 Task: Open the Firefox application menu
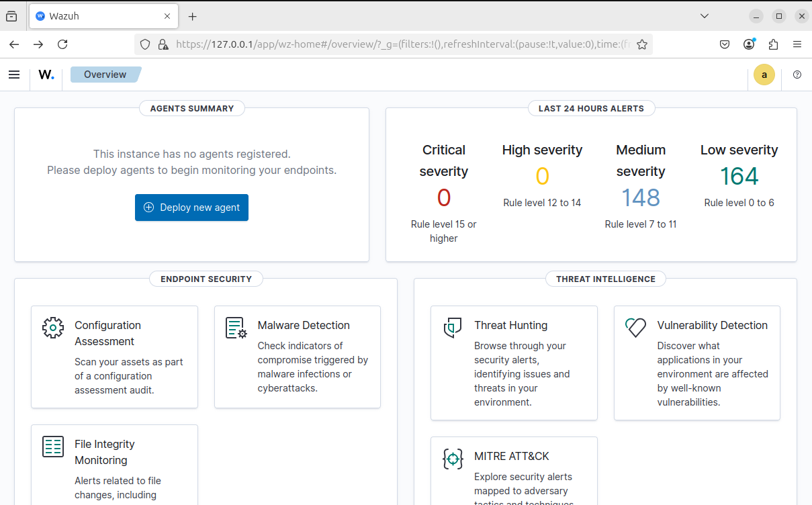point(797,44)
